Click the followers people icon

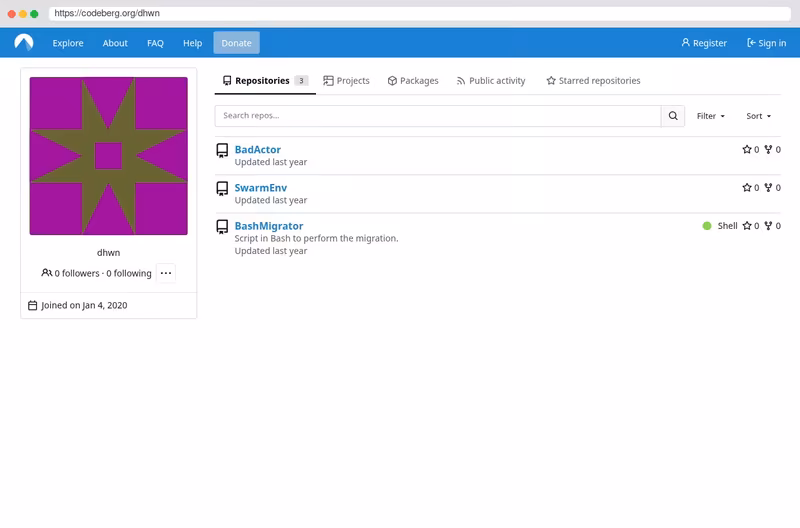[46, 273]
